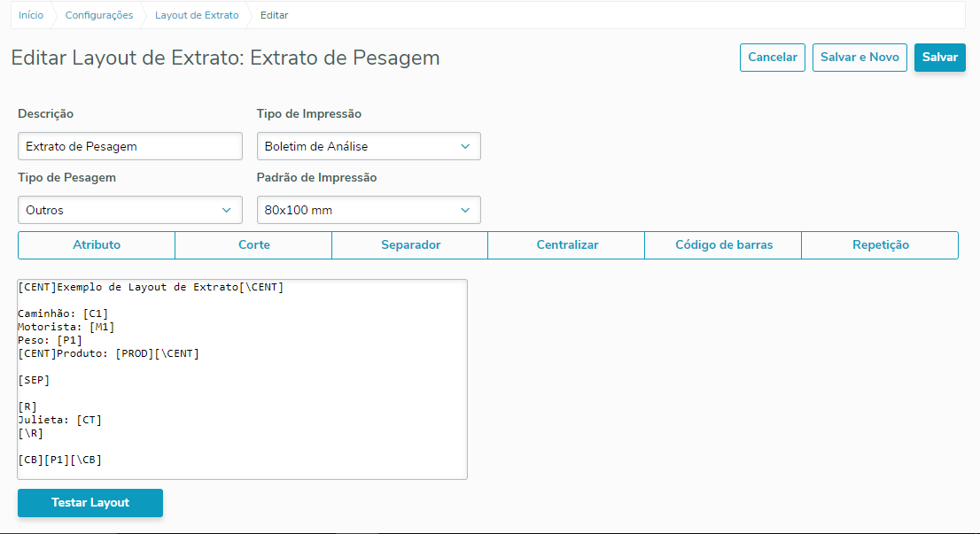This screenshot has height=534, width=980.
Task: Go to Configurações breadcrumb
Action: (99, 15)
